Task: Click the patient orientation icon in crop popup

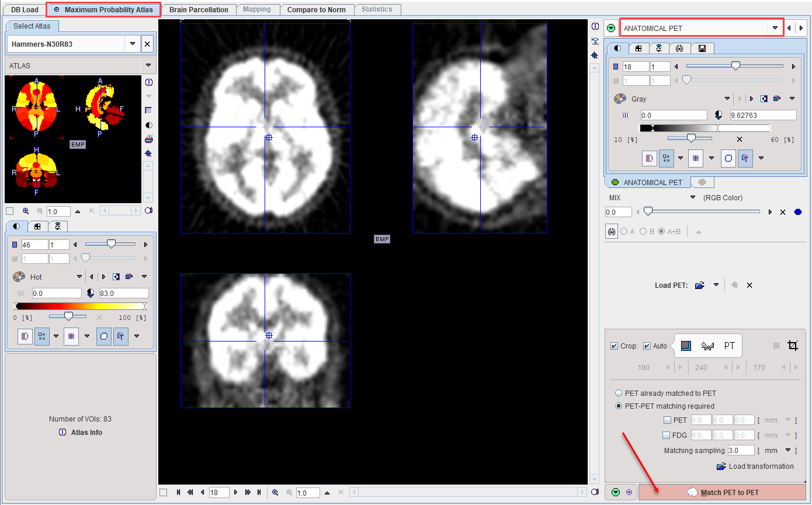Action: [707, 346]
